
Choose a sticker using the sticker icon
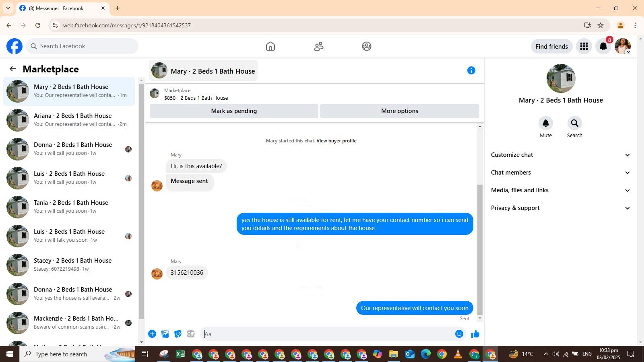pyautogui.click(x=178, y=334)
